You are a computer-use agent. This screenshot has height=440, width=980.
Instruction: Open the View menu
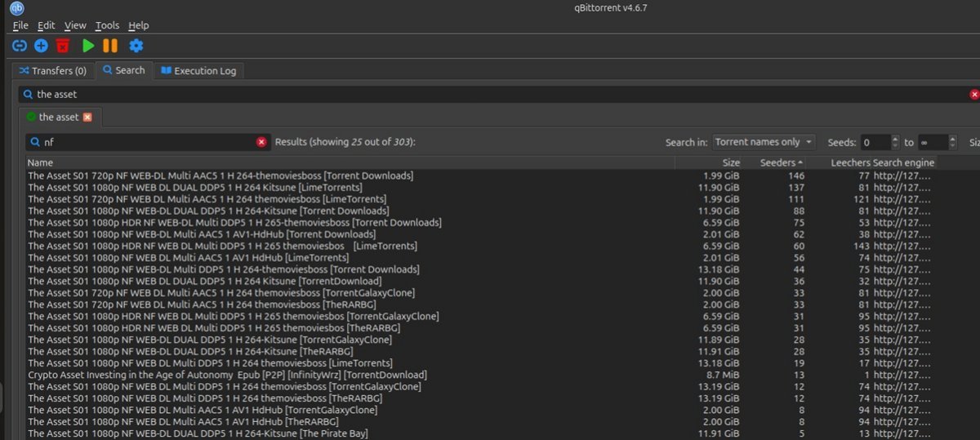tap(75, 25)
